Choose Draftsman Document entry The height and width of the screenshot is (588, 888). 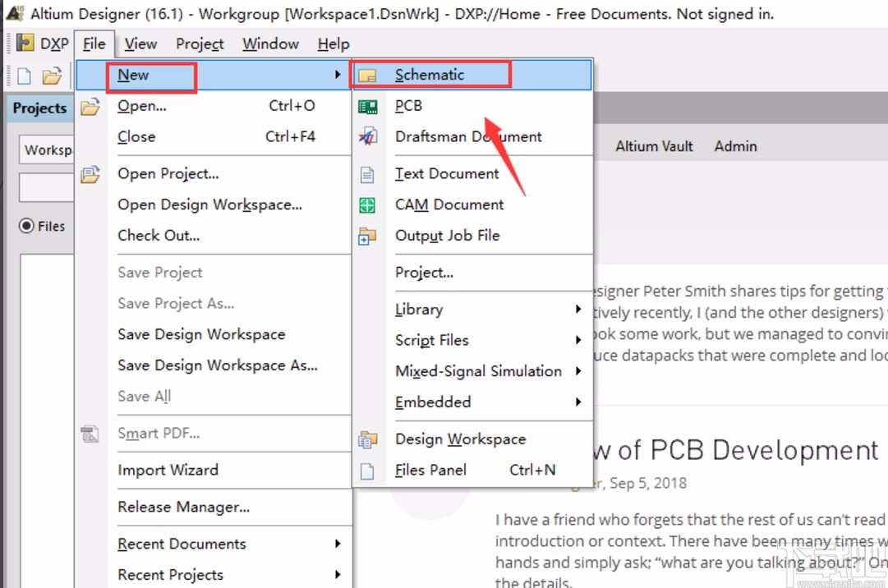(473, 136)
